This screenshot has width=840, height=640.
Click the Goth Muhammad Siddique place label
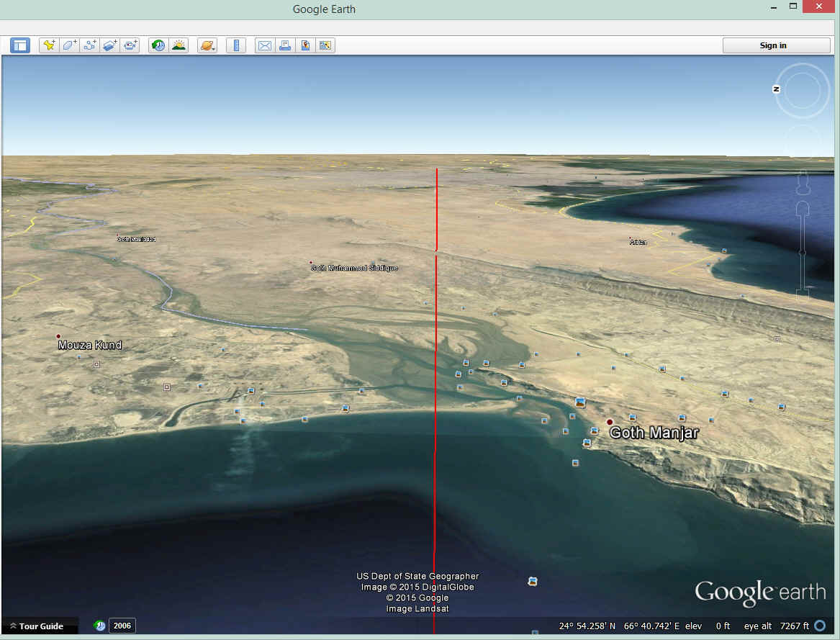(354, 268)
